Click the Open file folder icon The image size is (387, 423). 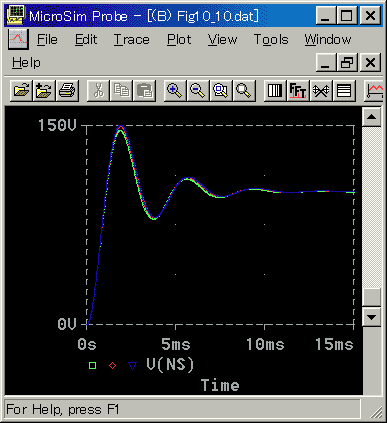pos(21,90)
